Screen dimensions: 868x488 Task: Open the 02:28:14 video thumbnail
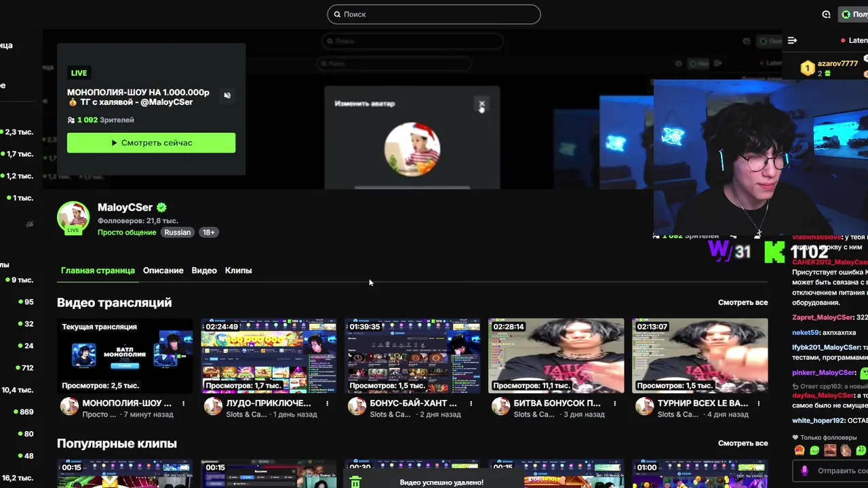(x=556, y=356)
